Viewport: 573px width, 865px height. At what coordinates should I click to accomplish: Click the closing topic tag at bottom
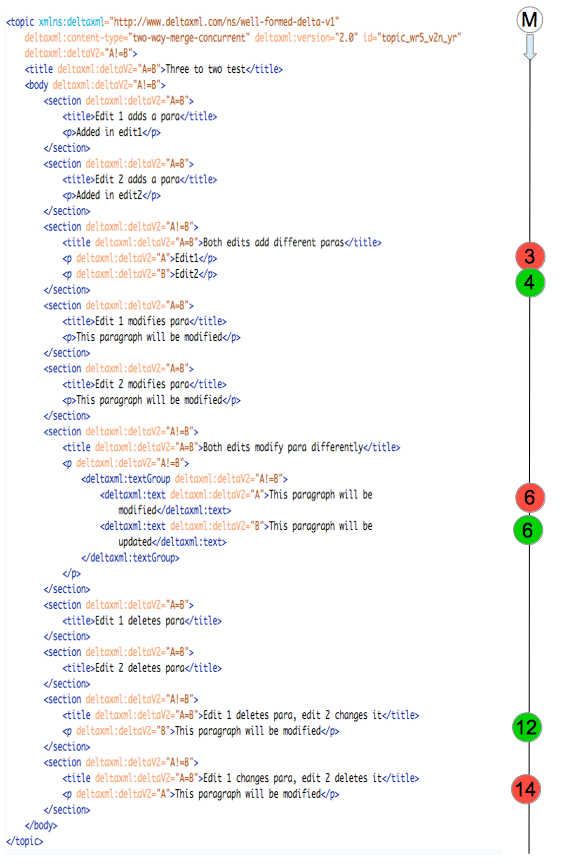pyautogui.click(x=24, y=841)
